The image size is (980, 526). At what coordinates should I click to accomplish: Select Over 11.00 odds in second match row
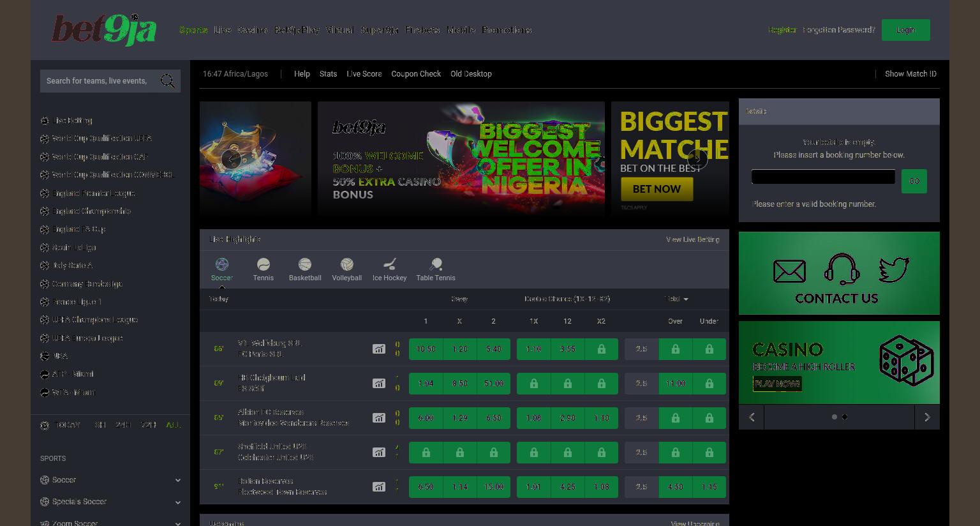click(675, 384)
